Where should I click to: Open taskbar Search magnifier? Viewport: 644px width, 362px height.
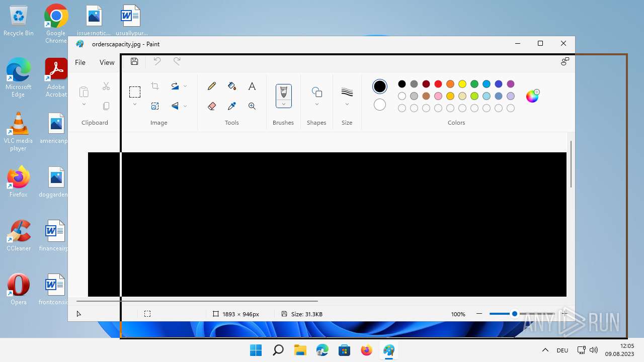[x=278, y=350]
